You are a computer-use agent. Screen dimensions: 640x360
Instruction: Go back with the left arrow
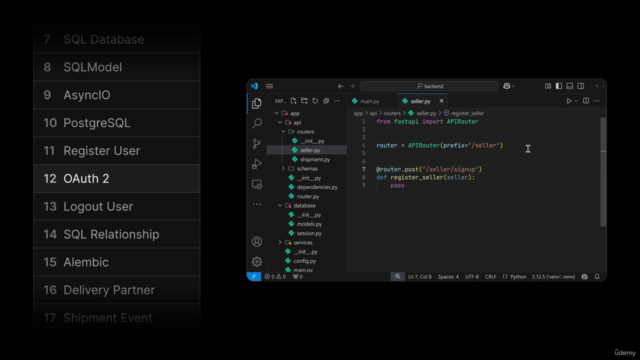[x=340, y=86]
